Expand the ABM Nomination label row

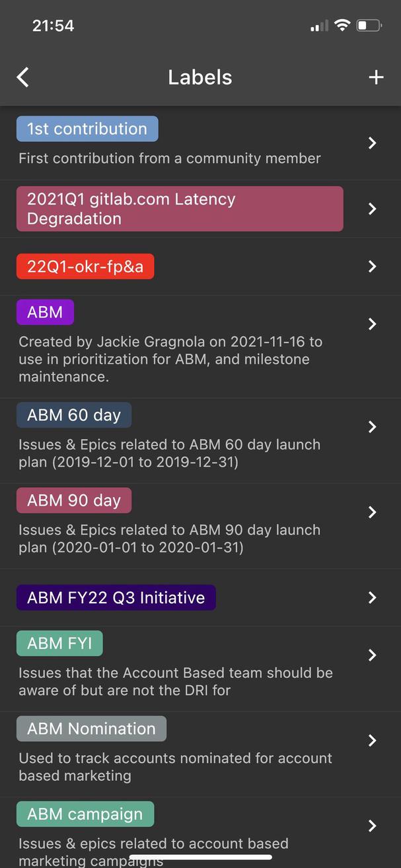pyautogui.click(x=371, y=741)
